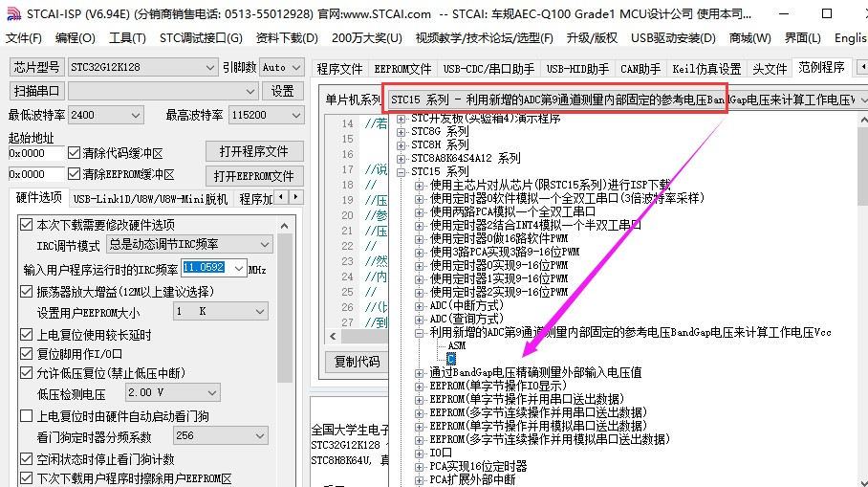Viewport: 868px width, 487px height.
Task: Open the 最低波特率 2400 dropdown
Action: tap(135, 115)
